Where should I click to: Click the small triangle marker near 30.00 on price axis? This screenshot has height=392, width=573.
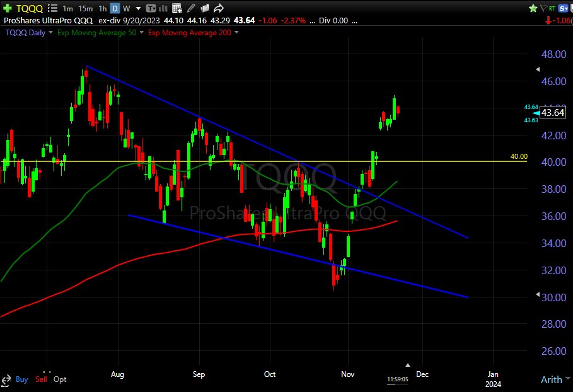538,294
